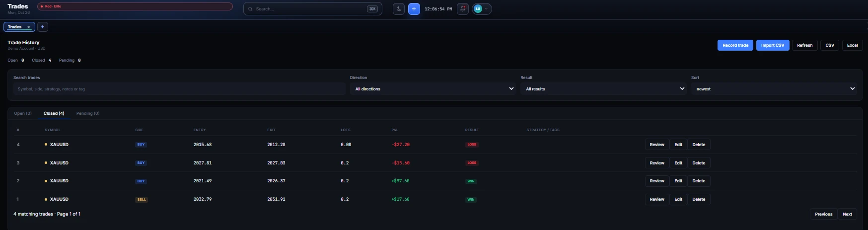This screenshot has height=230, width=868.
Task: Review trade number 4
Action: point(657,145)
